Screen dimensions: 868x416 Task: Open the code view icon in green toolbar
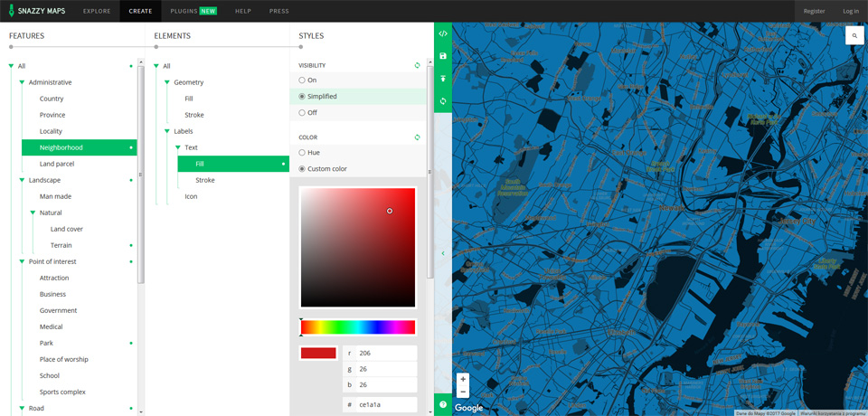443,33
